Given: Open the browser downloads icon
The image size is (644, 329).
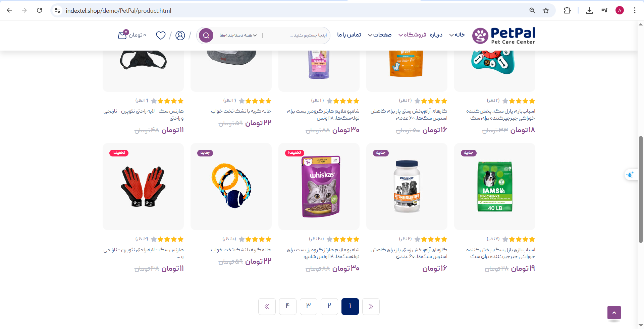Looking at the screenshot, I should [589, 10].
